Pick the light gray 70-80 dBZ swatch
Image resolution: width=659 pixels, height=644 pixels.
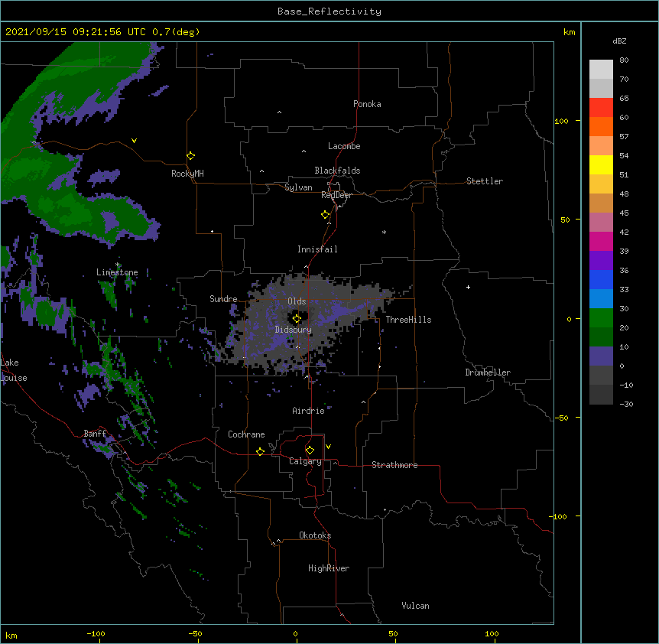point(601,69)
